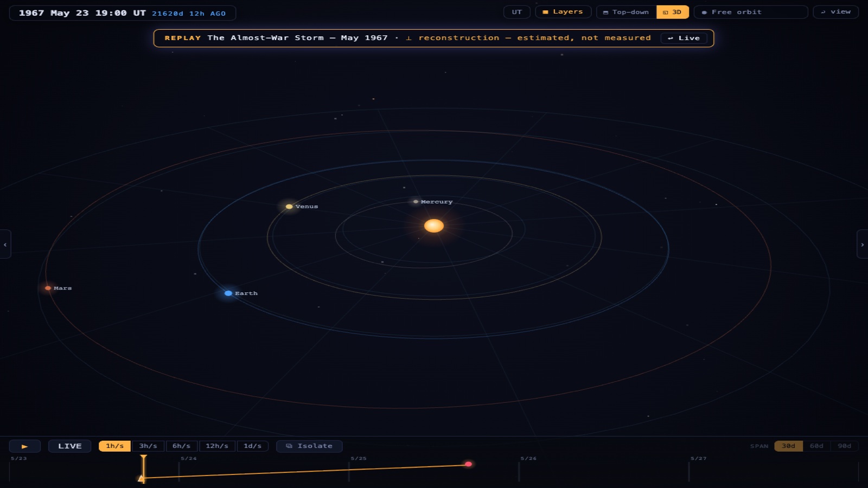868x488 pixels.
Task: Click 'reconstruction — estimated, not measured' notice
Action: (x=534, y=38)
